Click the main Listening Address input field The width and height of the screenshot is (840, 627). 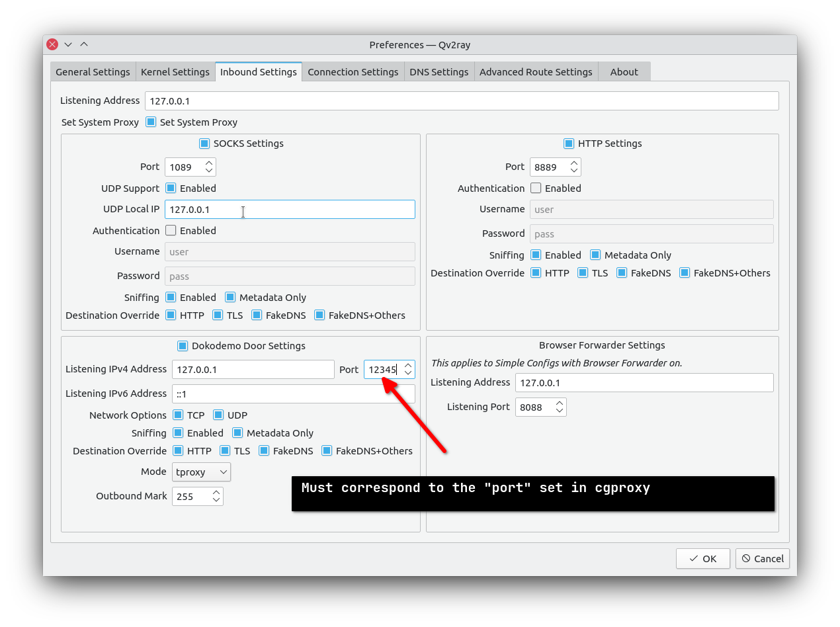(461, 101)
